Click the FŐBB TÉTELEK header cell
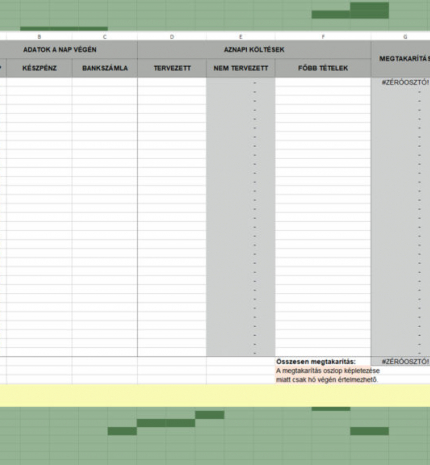The image size is (430, 465). (x=323, y=68)
